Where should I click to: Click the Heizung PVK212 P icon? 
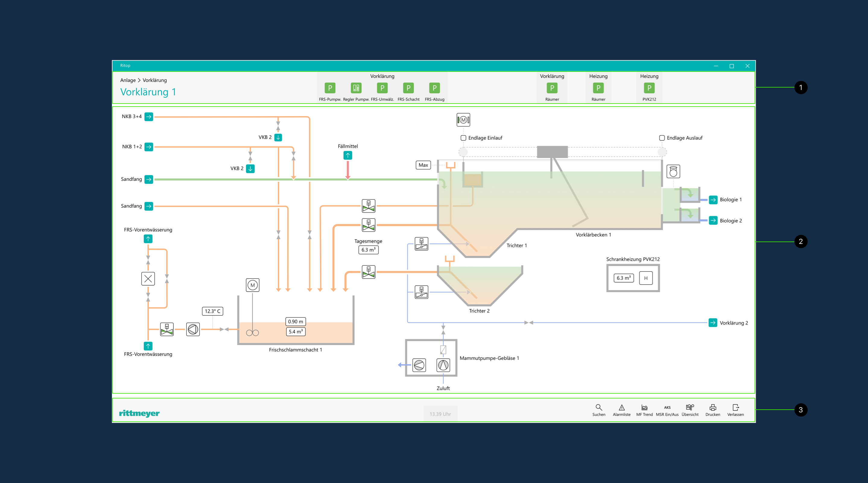coord(649,88)
